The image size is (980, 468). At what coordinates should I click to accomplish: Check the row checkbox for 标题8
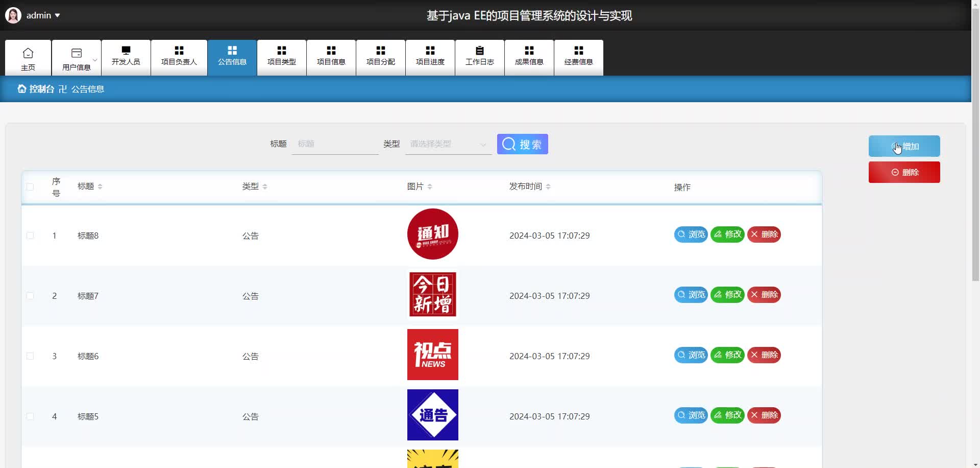coord(30,236)
